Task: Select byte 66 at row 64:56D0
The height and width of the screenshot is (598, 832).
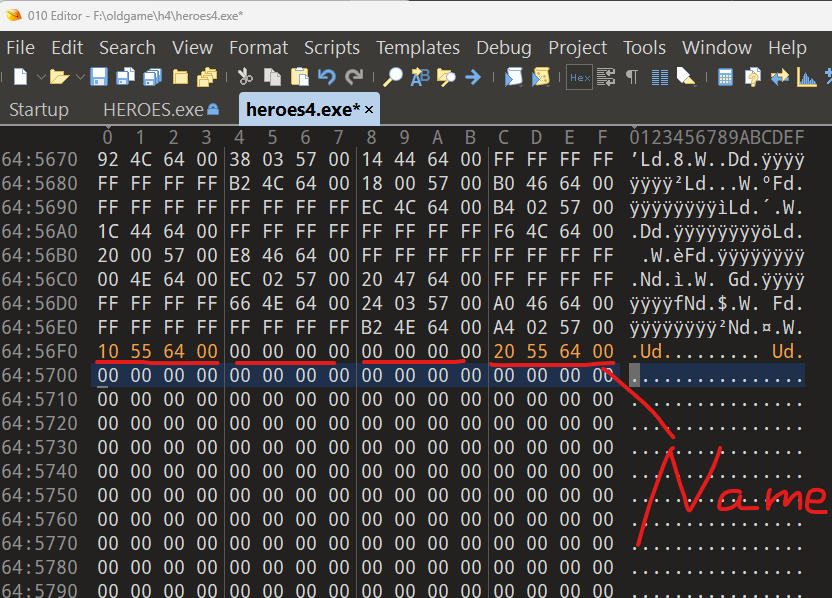Action: pyautogui.click(x=240, y=304)
